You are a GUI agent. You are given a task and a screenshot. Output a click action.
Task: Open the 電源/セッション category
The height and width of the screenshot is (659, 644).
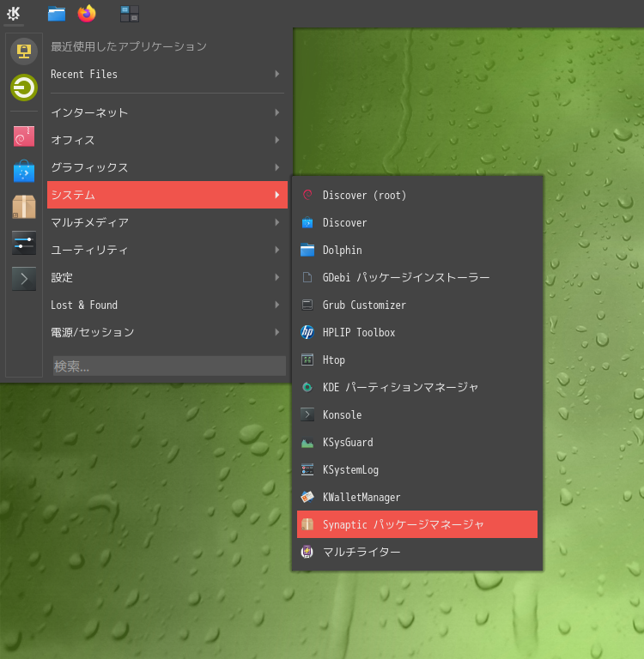click(167, 332)
